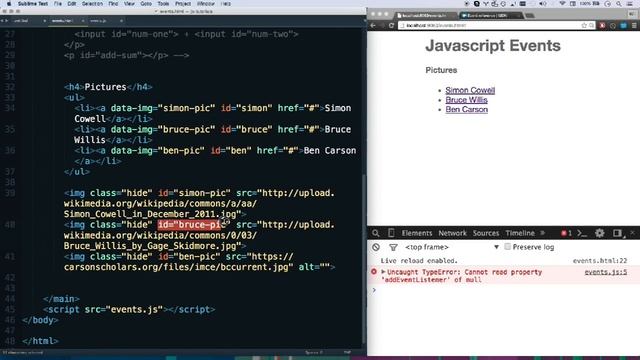640x360 pixels.
Task: Open the Selection menu
Action: [92, 4]
